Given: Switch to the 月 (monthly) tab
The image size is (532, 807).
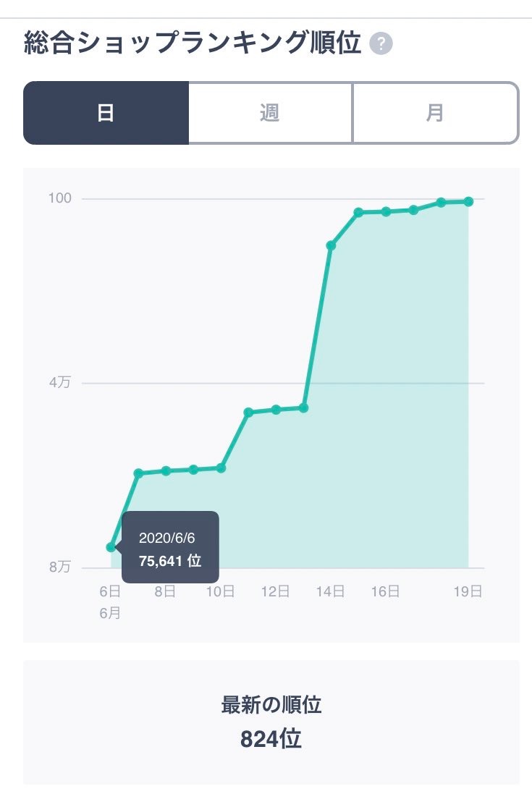Looking at the screenshot, I should point(435,113).
